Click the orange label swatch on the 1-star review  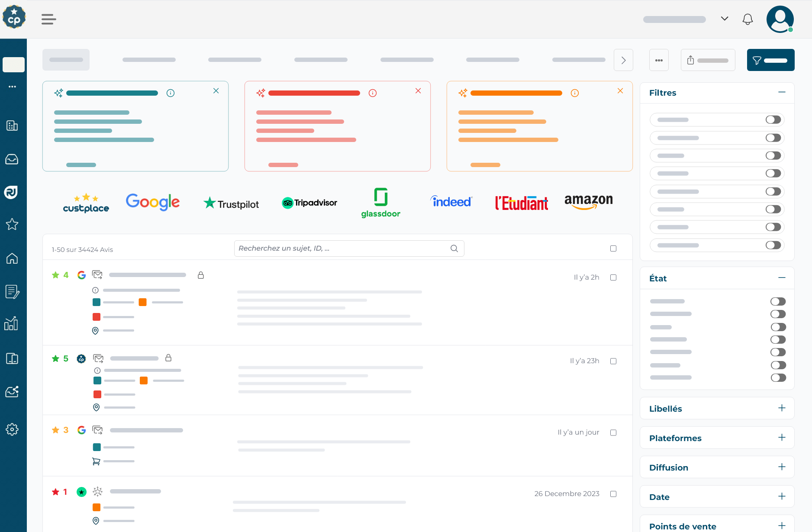click(x=97, y=507)
